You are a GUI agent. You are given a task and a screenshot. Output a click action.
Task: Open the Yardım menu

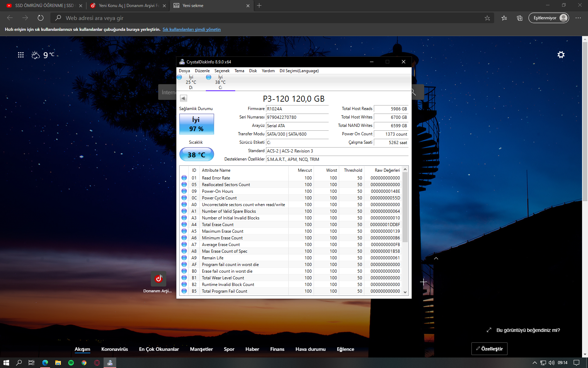tap(268, 71)
